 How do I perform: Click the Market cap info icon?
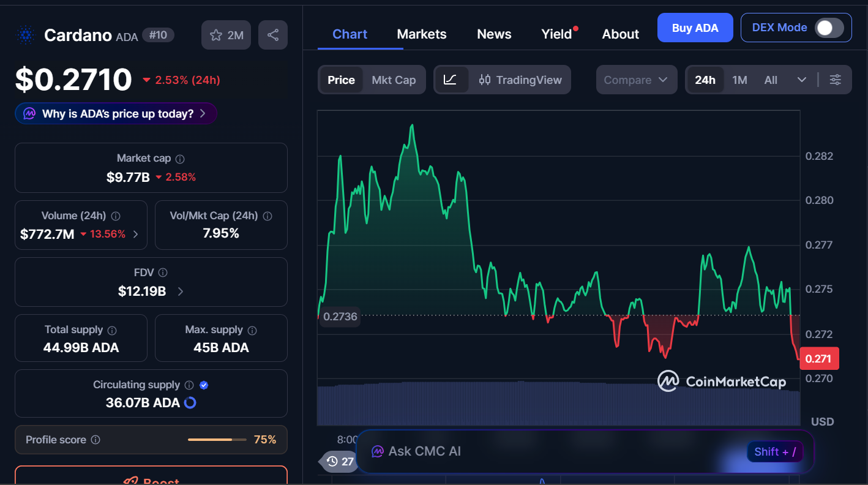(x=180, y=159)
